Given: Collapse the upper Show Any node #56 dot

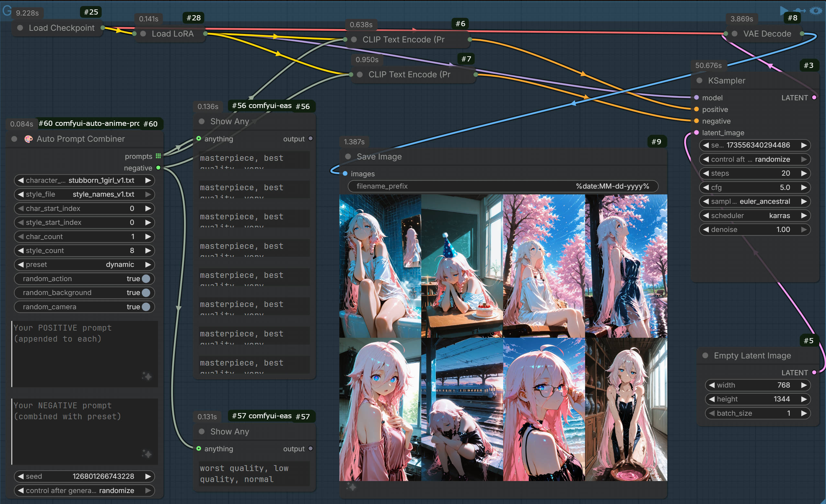Looking at the screenshot, I should (201, 121).
